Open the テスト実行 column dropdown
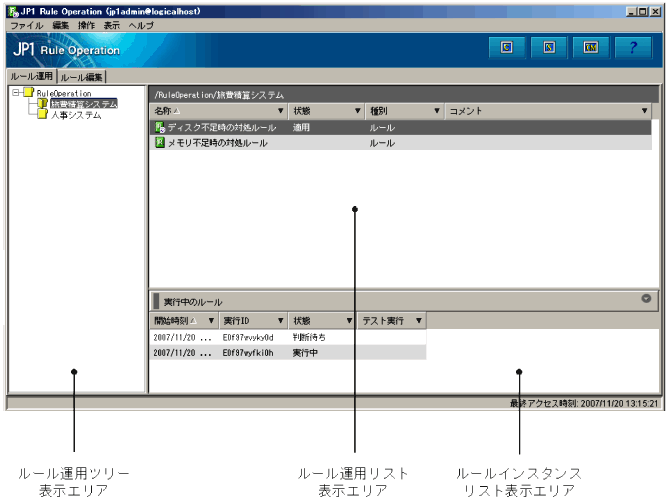The width and height of the screenshot is (668, 503). 419,320
